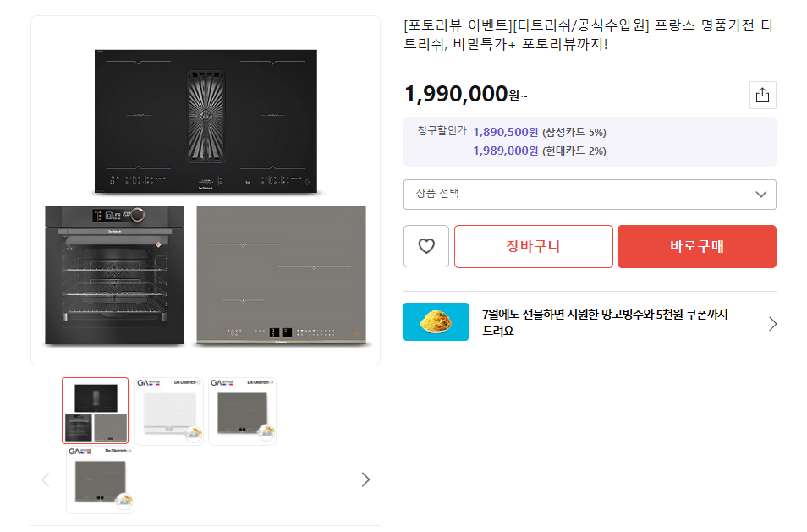Go to previous thumbnails with left arrow
The width and height of the screenshot is (807, 532).
pos(46,480)
